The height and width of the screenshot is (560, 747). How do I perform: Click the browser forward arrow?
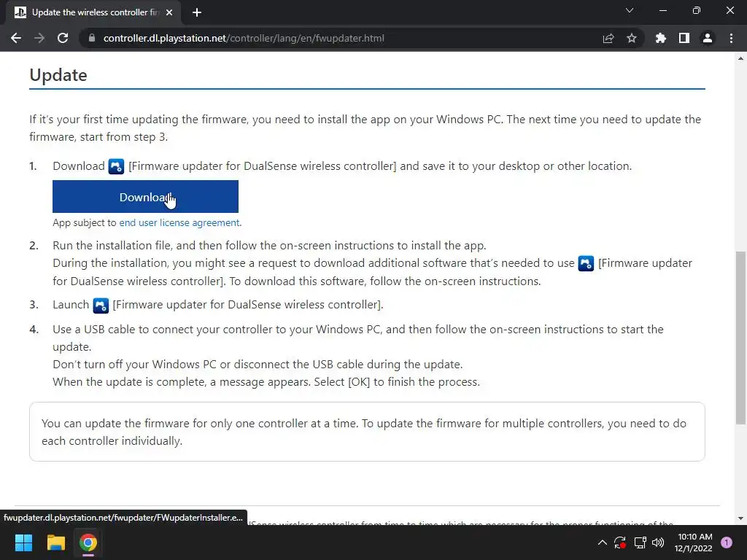pos(39,38)
